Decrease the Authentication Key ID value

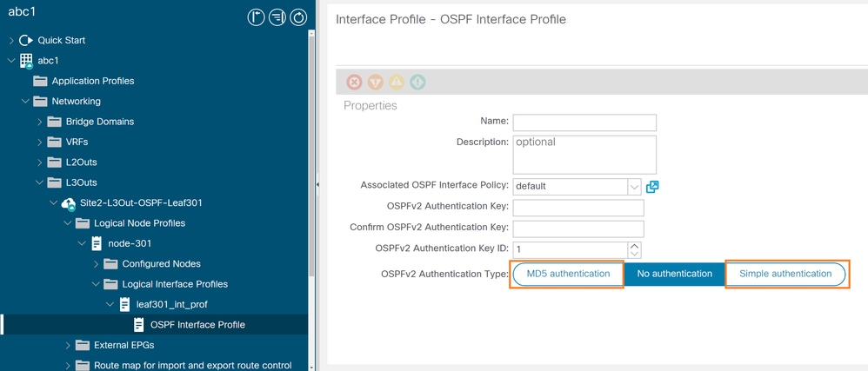635,253
